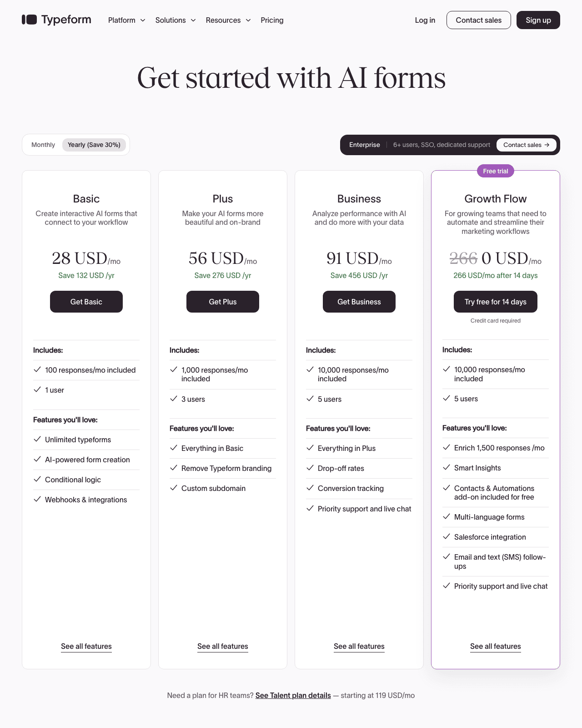Click checkmark icon beside Conversion tracking
This screenshot has height=728, width=582.
point(310,488)
